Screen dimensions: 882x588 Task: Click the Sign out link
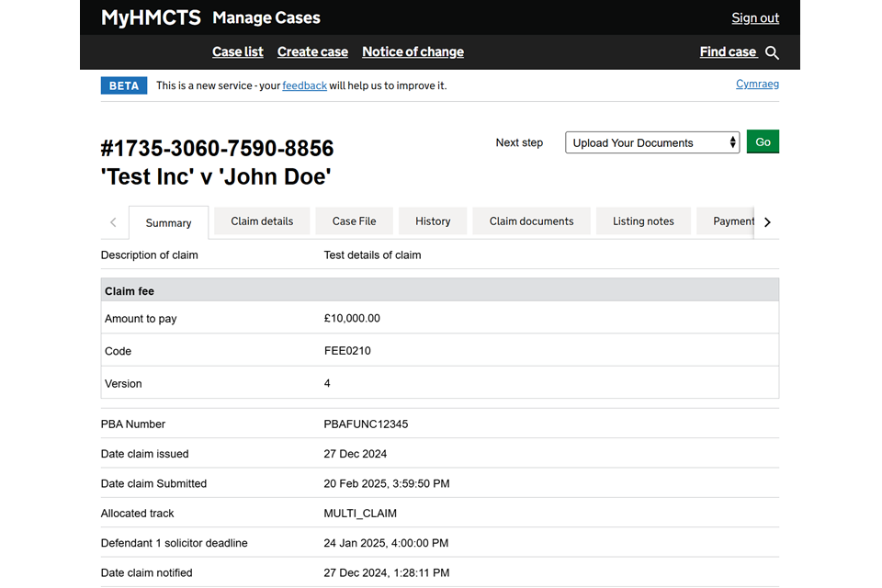pyautogui.click(x=755, y=18)
